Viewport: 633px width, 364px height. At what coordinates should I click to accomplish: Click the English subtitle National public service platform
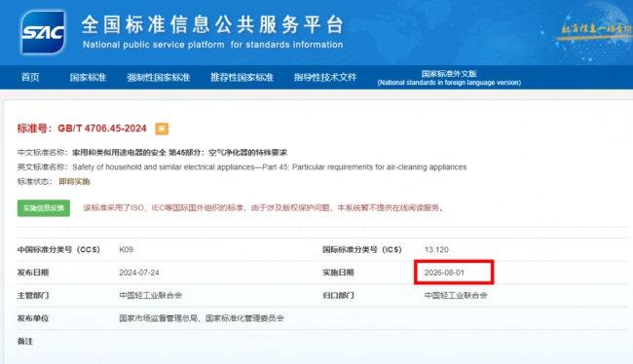212,45
